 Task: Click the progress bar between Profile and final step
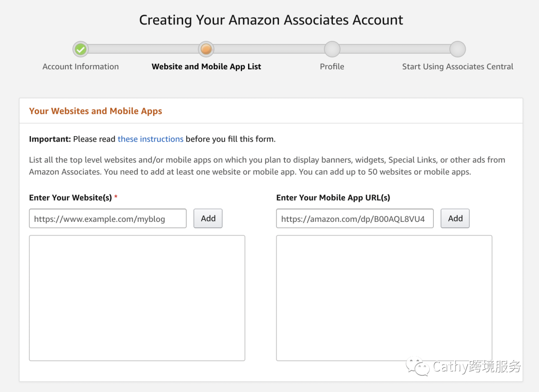[x=395, y=49]
